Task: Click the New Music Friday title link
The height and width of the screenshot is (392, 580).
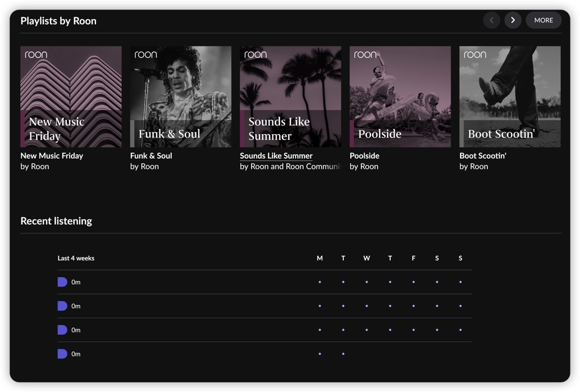Action: (x=52, y=156)
